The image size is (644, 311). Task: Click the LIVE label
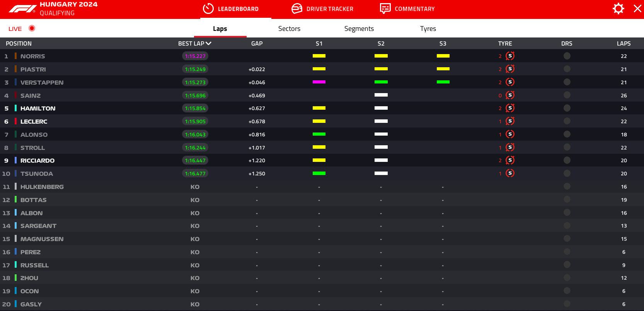click(15, 29)
